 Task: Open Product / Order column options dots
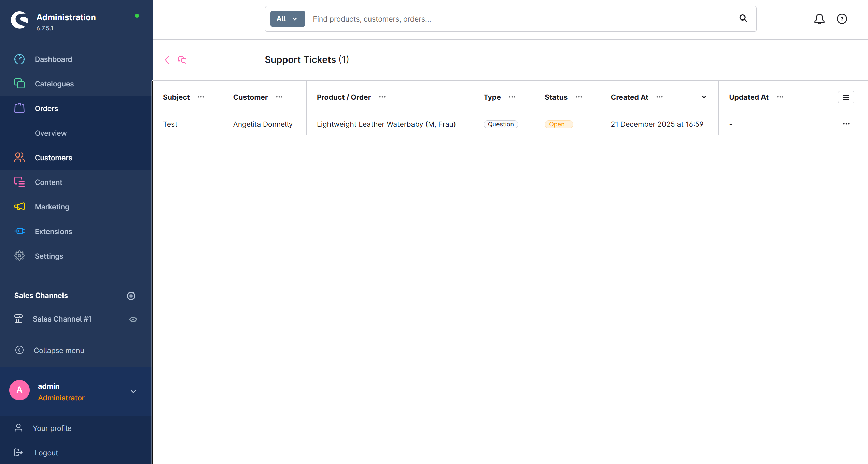(x=382, y=97)
